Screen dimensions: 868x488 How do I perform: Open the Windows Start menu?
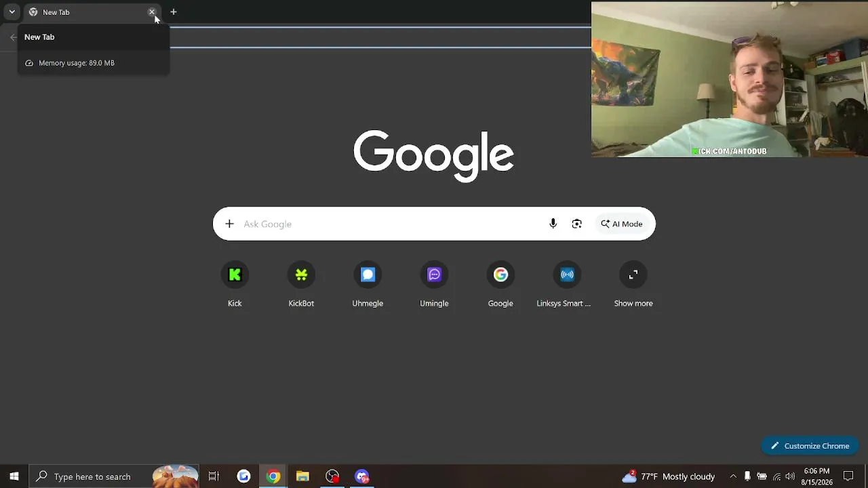pos(14,476)
